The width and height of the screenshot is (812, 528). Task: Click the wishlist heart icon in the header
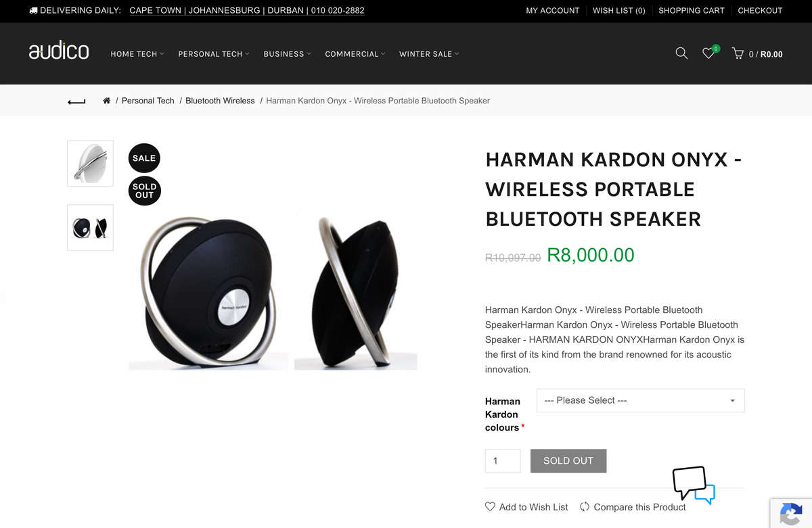[x=708, y=53]
